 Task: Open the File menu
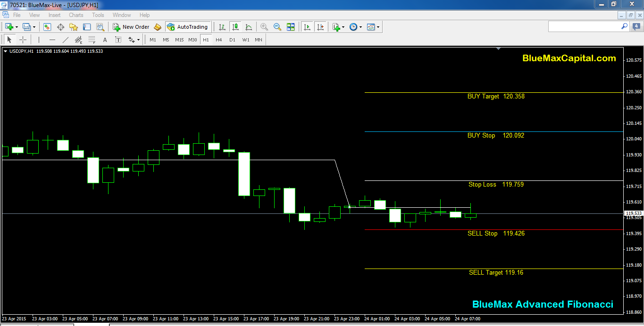click(x=17, y=15)
